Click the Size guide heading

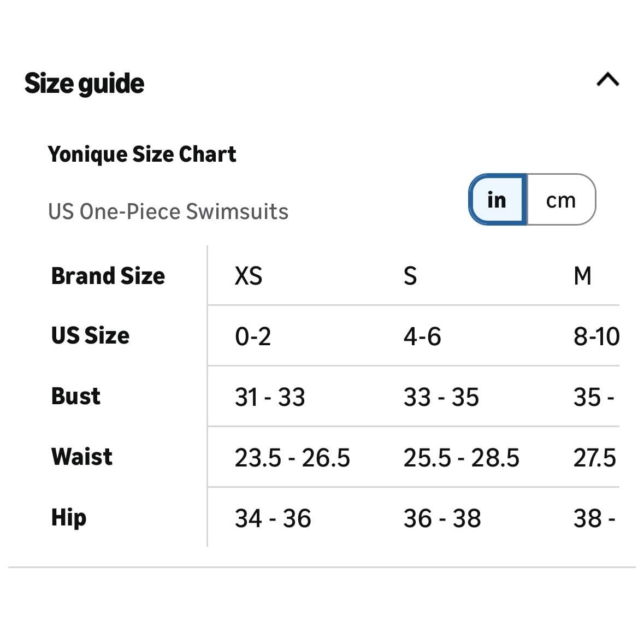tap(84, 84)
